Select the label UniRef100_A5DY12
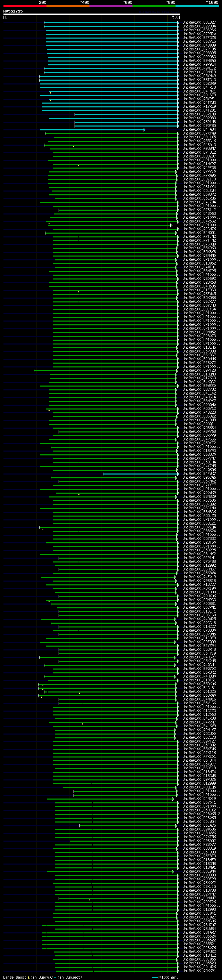222x980 pixels. click(199, 409)
